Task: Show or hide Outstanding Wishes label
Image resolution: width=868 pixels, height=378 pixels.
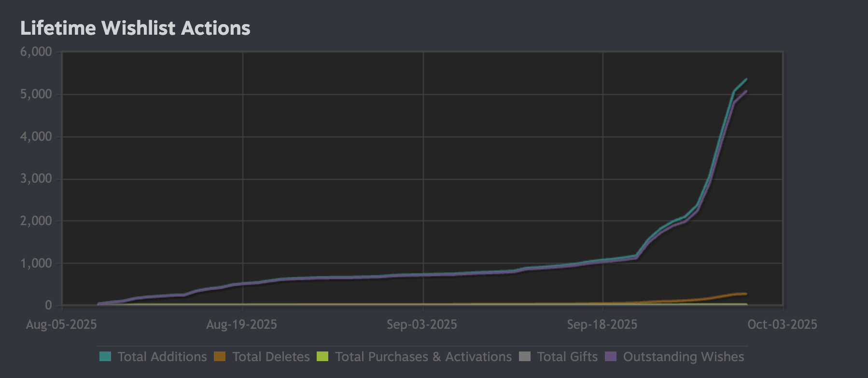Action: (x=684, y=357)
